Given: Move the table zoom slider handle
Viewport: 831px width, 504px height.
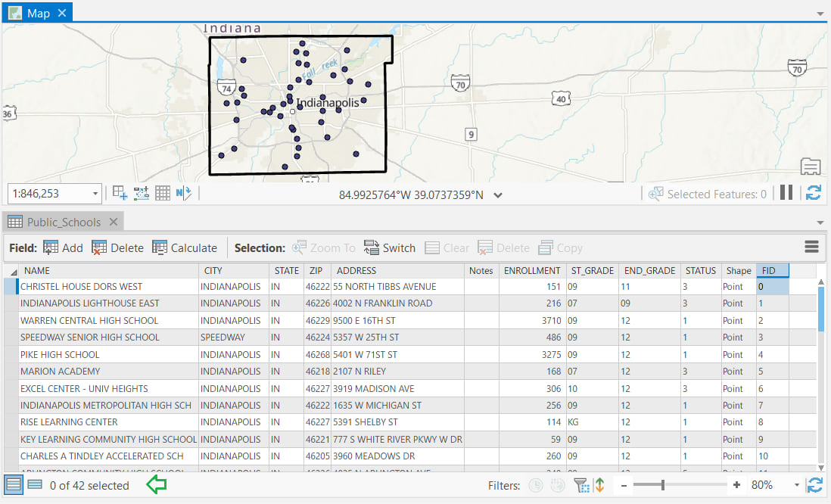Looking at the screenshot, I should (x=662, y=485).
